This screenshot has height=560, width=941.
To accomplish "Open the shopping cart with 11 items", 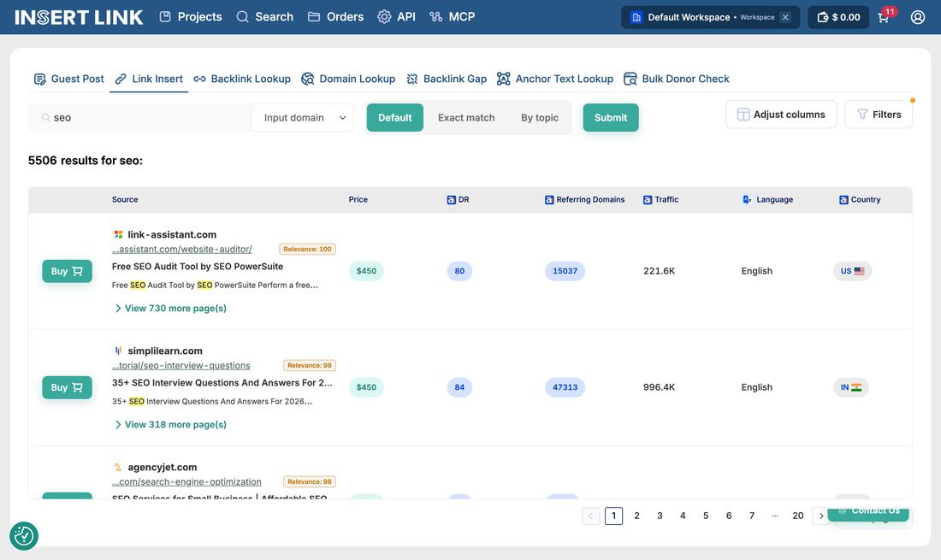I will 885,16.
